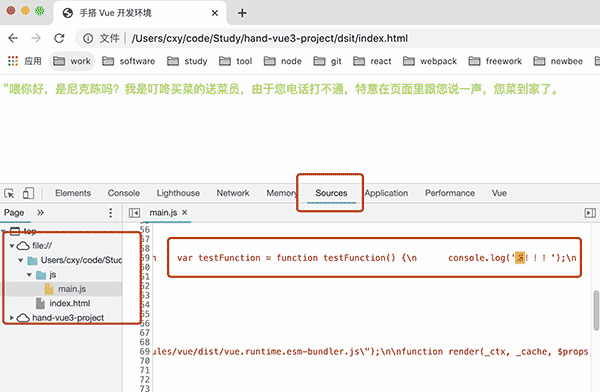
Task: Open the Page pane three-dot menu
Action: coord(111,213)
